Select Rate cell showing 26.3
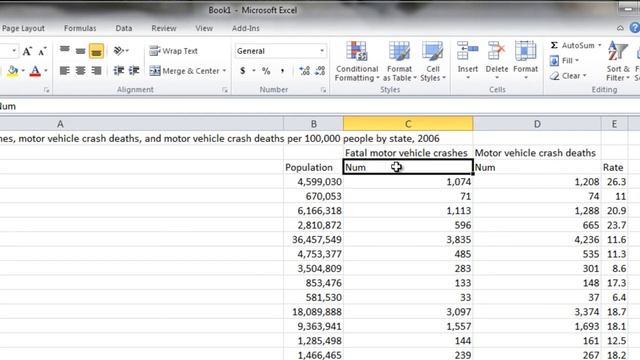The height and width of the screenshot is (360, 640). [x=614, y=182]
